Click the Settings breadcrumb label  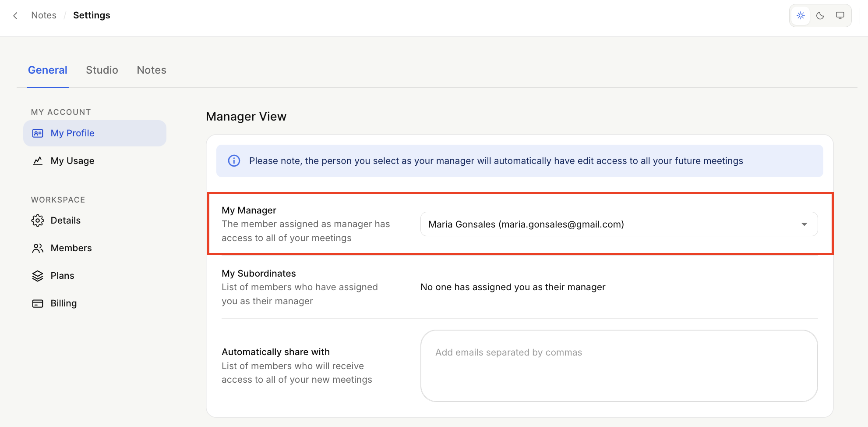click(x=92, y=15)
